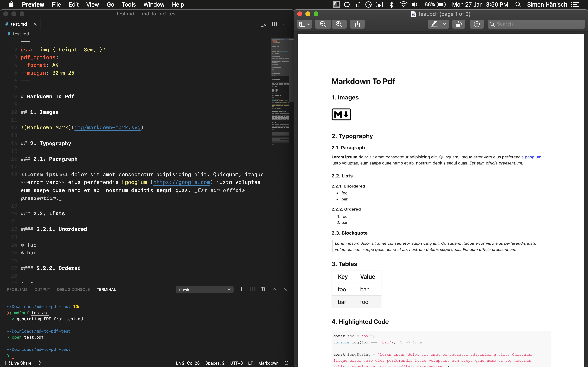Click the split editor icon in toolbar
The height and width of the screenshot is (367, 588).
tap(274, 24)
